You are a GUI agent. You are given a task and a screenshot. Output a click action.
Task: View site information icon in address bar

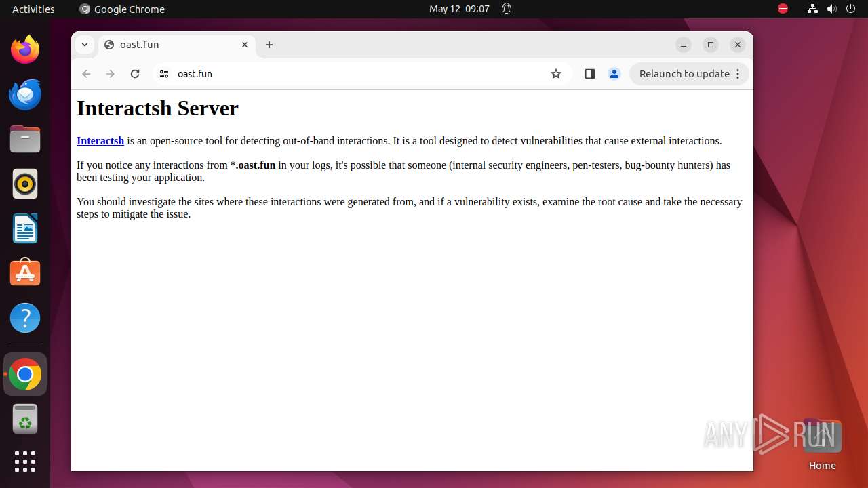pos(164,74)
